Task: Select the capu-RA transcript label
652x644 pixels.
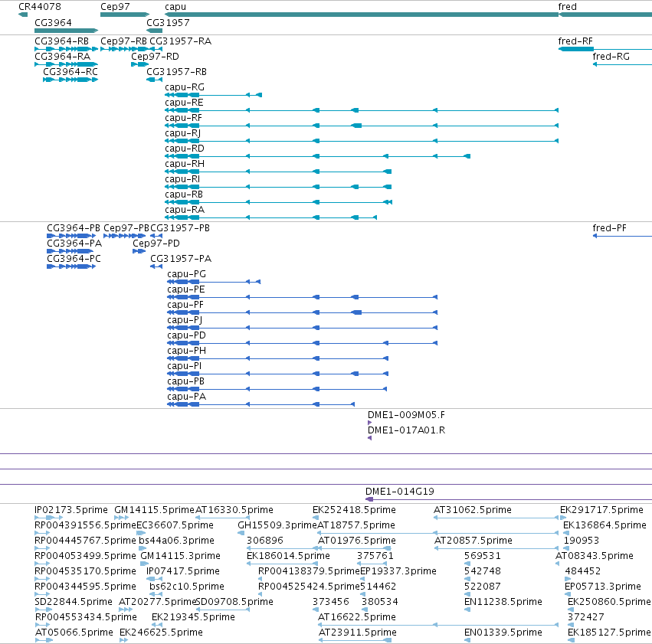Action: 185,211
